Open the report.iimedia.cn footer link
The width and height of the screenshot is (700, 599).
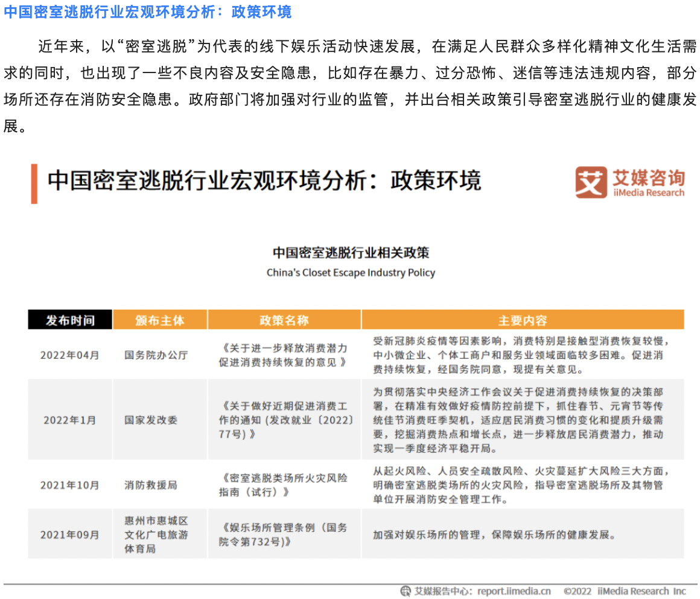(514, 591)
